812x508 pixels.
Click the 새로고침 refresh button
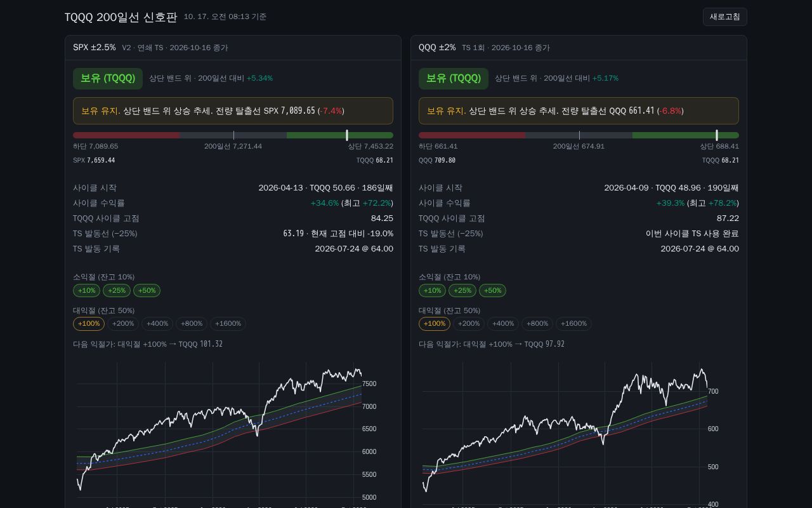click(724, 17)
